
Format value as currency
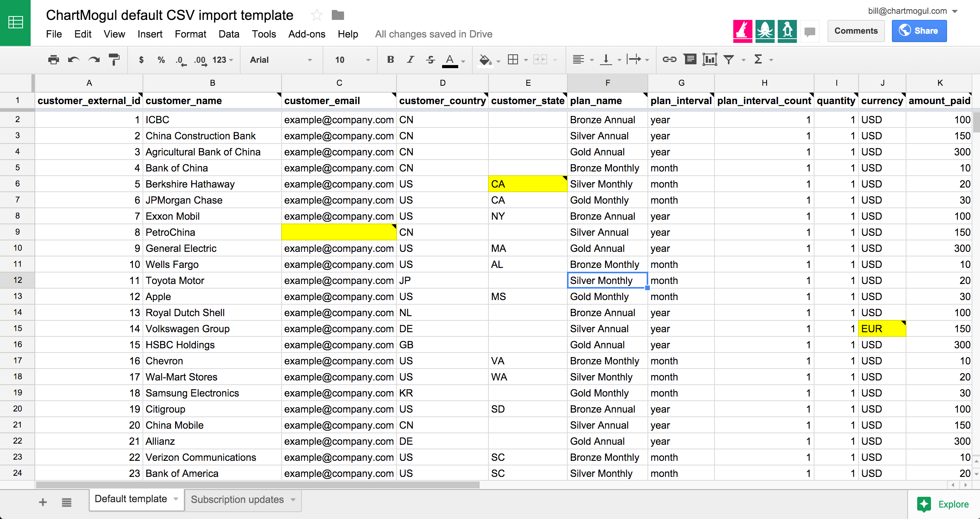pos(141,60)
